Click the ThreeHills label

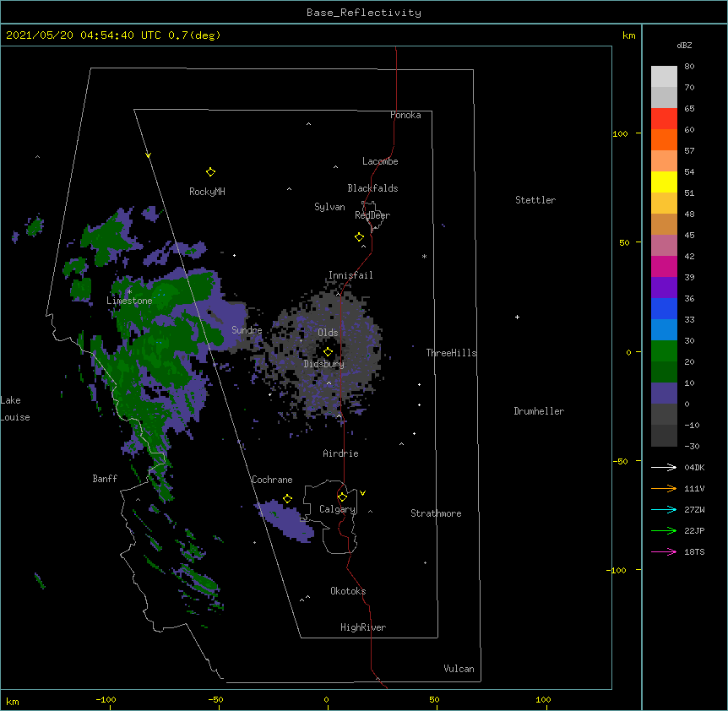[x=451, y=353]
